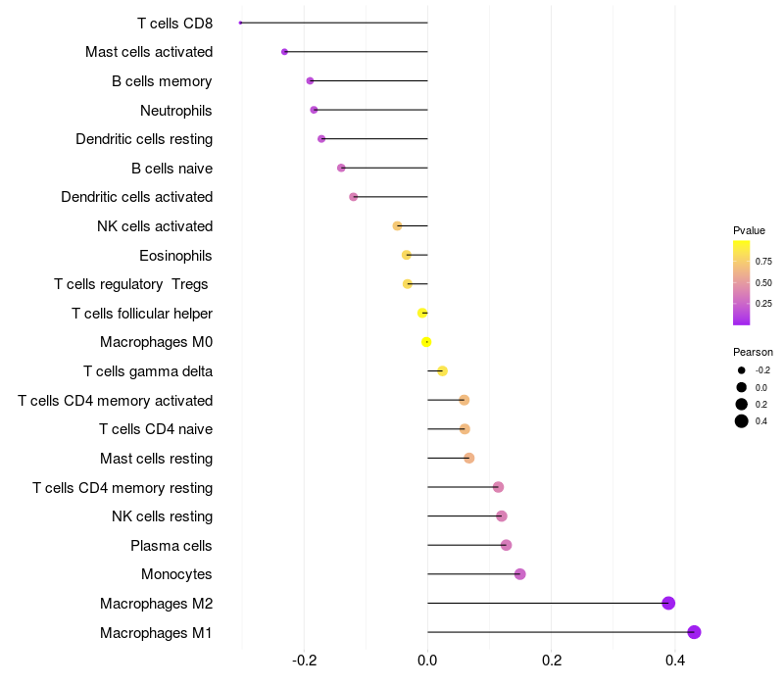Click the NK cells activated dot
Viewport: 784px width, 686px height.
pos(397,226)
